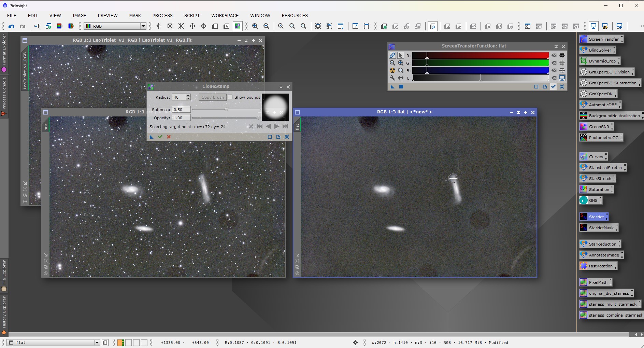The height and width of the screenshot is (348, 644).
Task: Toggle STF zoom in mode button
Action: click(401, 63)
